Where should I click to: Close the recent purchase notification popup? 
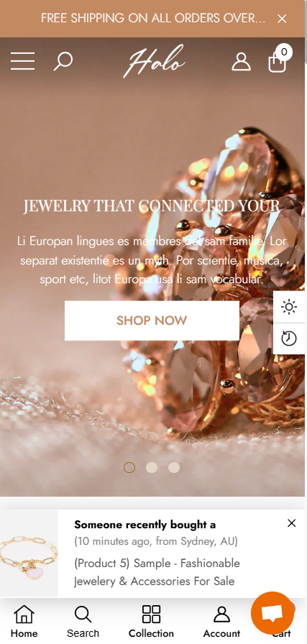click(291, 523)
